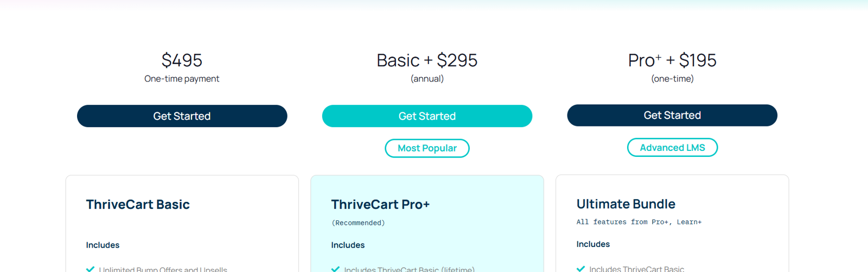Click the ThriveCart Pro+ card title

(380, 205)
